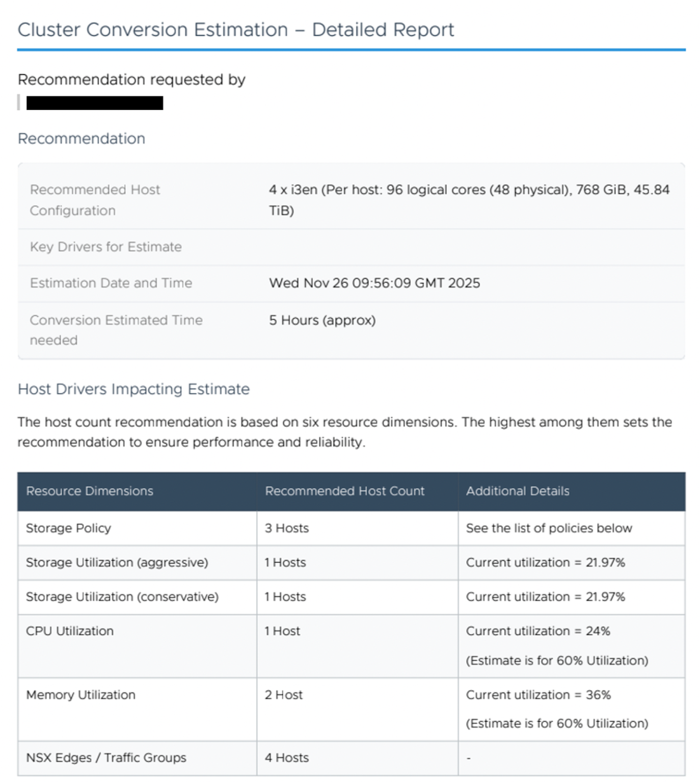Click 'See the list of policies below' text
The image size is (700, 783).
549,528
